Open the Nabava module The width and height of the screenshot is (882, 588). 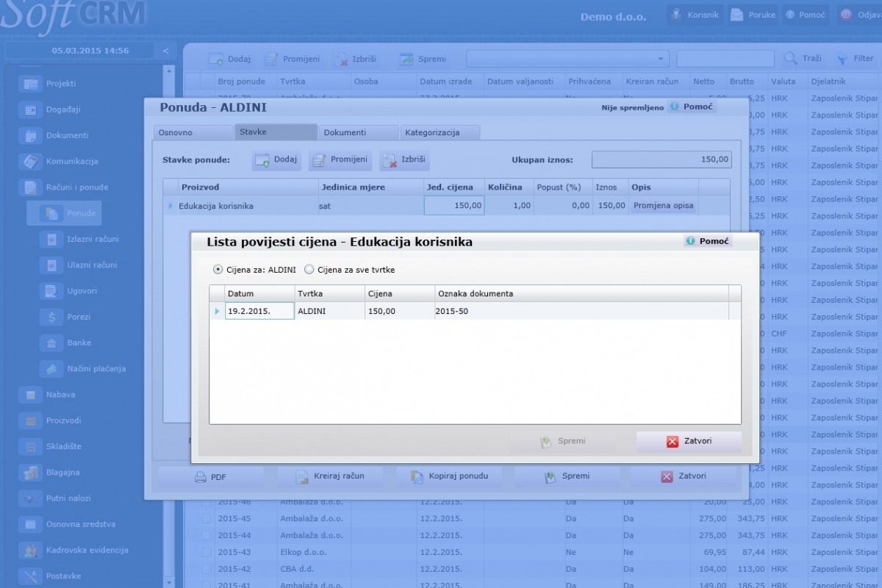coord(49,395)
